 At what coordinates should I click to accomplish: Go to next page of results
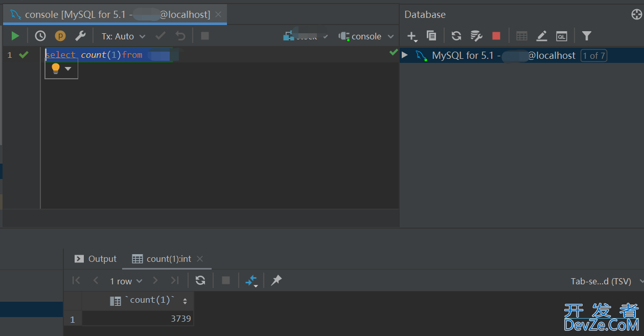pos(155,280)
